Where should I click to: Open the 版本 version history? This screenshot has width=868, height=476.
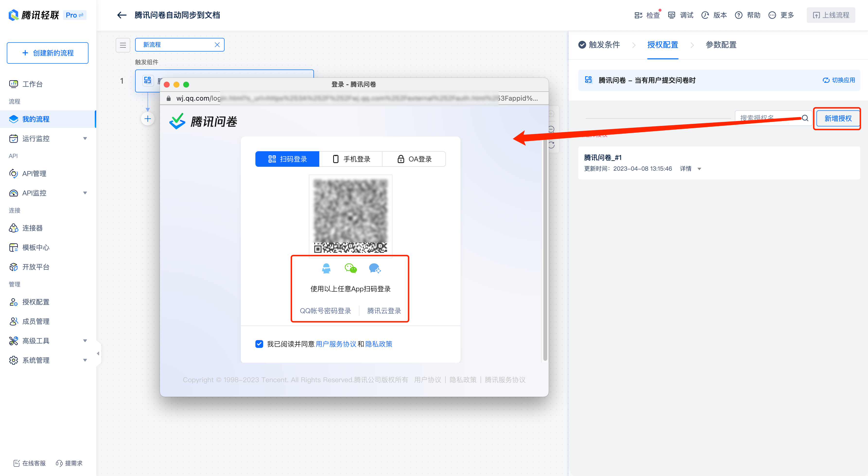(x=714, y=15)
